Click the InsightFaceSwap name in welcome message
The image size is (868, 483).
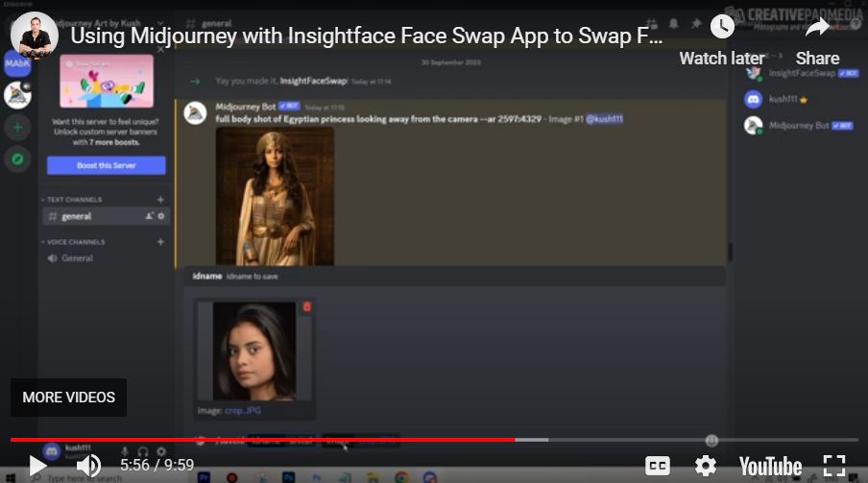(x=313, y=81)
